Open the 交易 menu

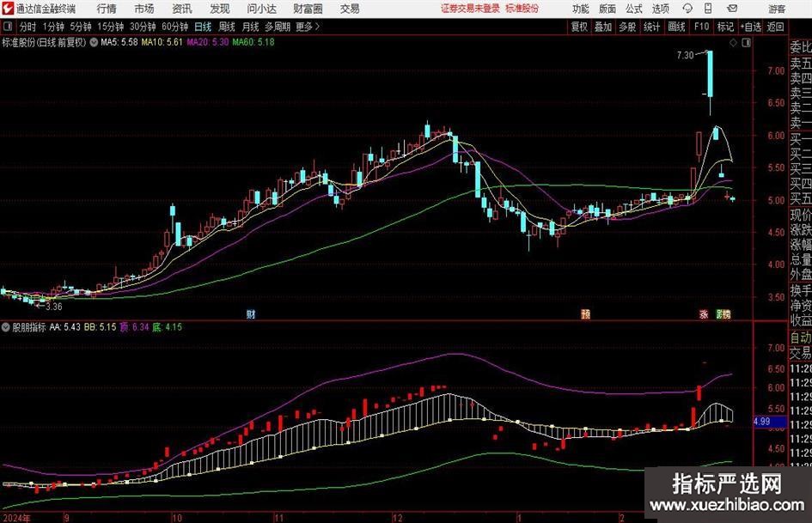pyautogui.click(x=350, y=9)
